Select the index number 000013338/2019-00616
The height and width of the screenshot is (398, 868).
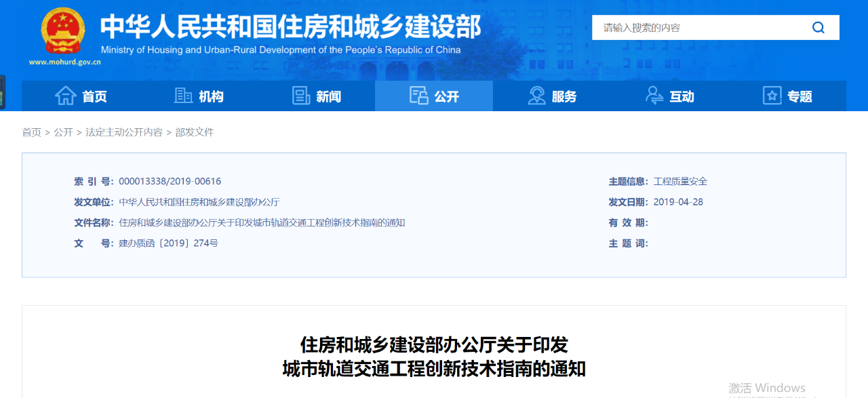pyautogui.click(x=170, y=182)
